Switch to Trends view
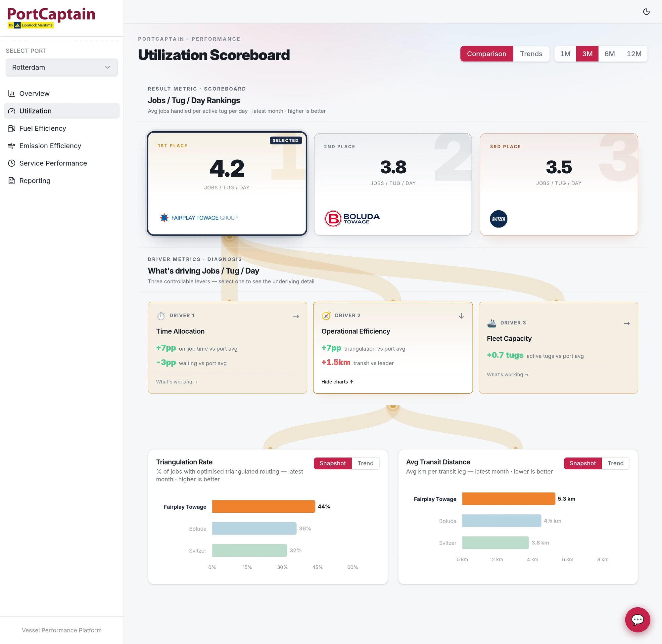 pos(531,54)
